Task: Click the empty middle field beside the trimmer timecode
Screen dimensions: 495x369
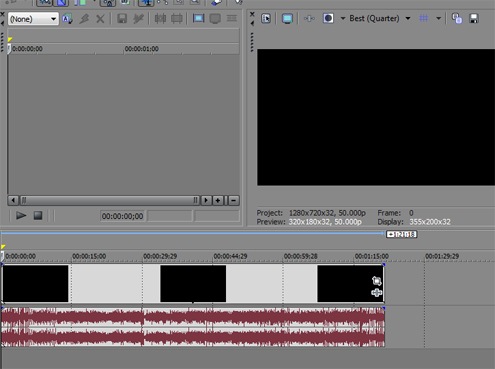Action: click(x=170, y=216)
